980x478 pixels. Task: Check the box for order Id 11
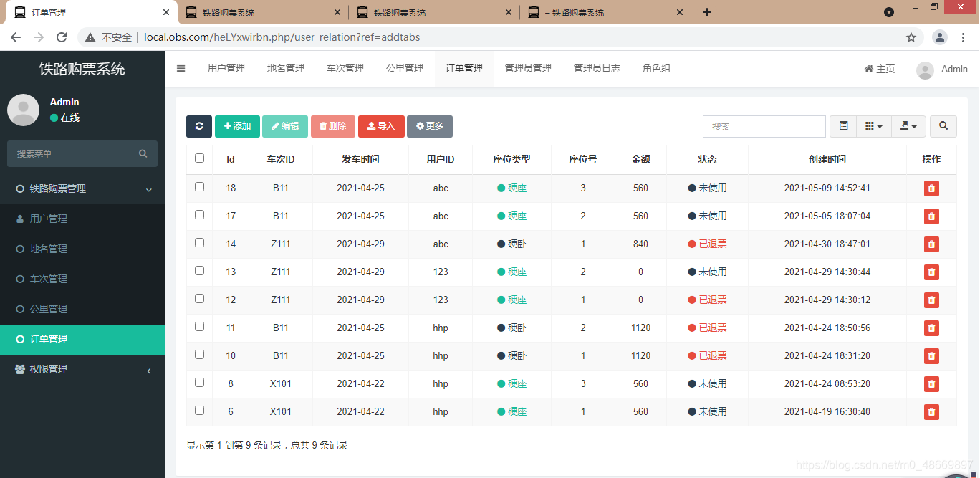coord(199,326)
